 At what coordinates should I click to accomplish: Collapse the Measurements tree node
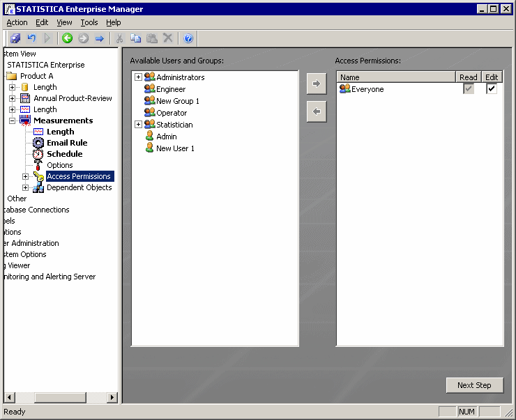coord(12,120)
